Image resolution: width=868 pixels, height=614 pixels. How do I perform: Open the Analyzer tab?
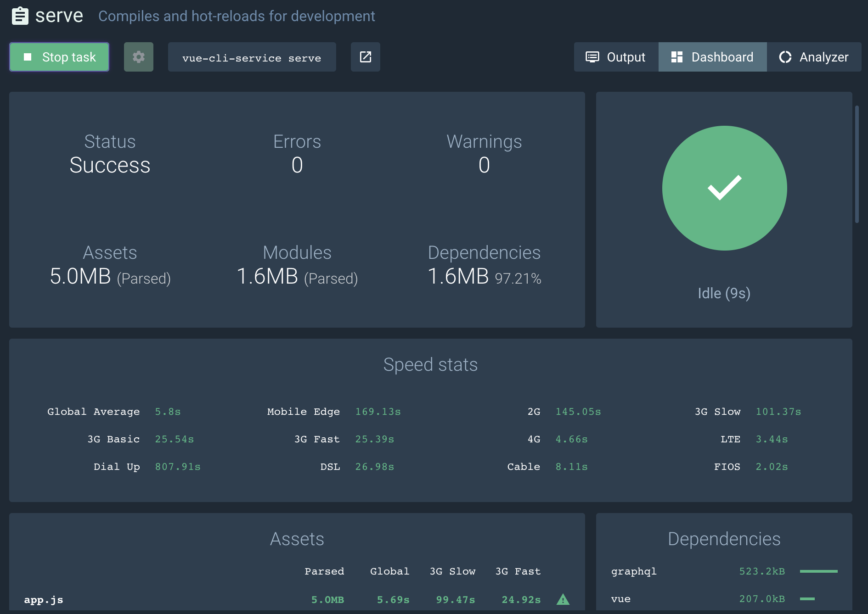pyautogui.click(x=814, y=57)
